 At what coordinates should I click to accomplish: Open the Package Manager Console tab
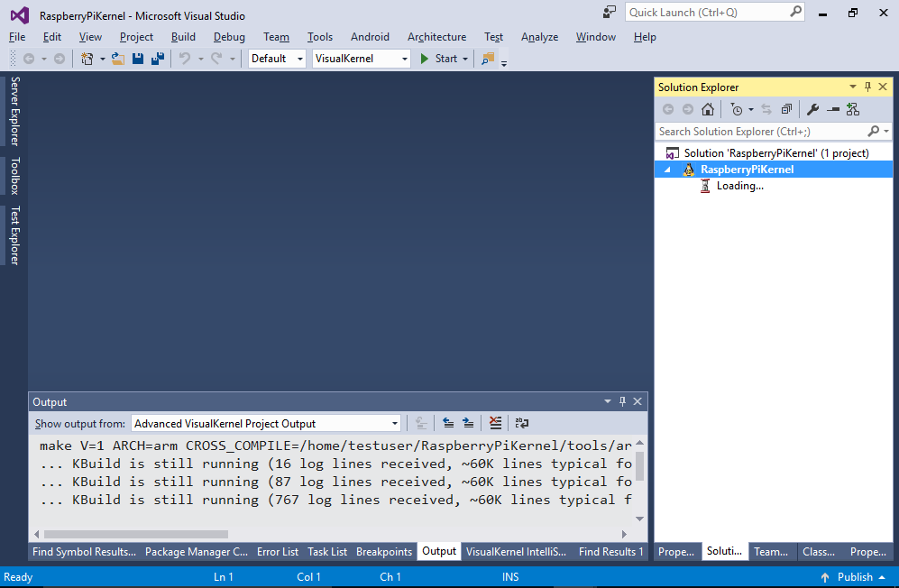coord(196,551)
